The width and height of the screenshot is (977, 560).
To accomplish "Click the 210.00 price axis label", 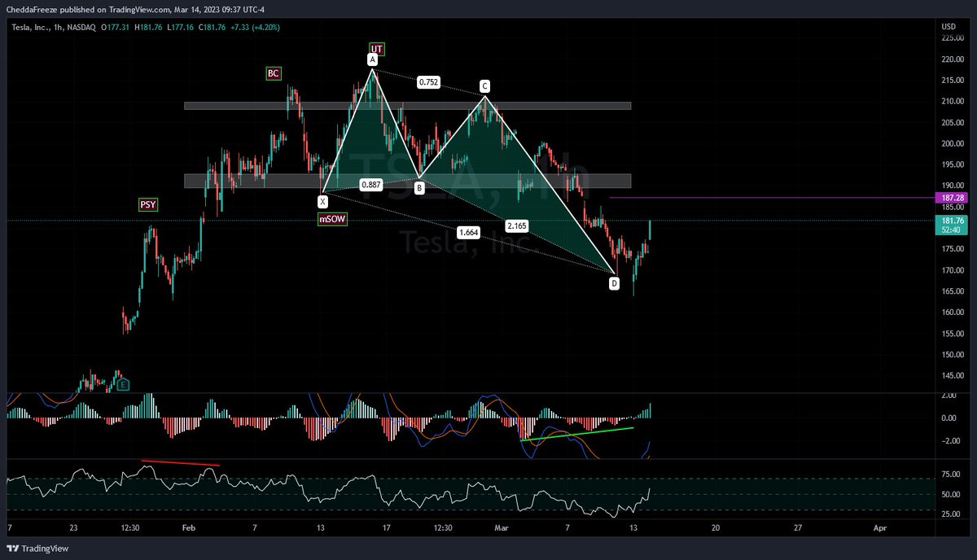I will click(x=952, y=102).
